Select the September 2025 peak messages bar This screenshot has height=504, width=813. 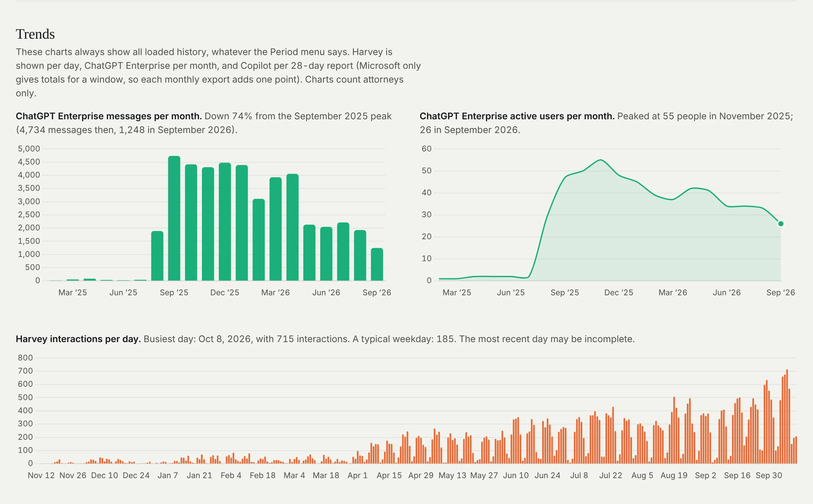(174, 218)
